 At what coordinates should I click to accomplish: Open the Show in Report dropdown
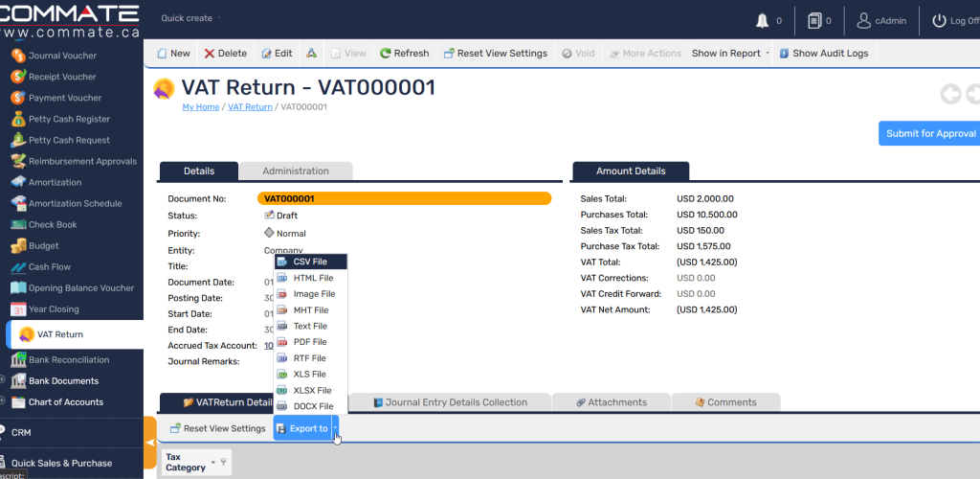coord(730,54)
